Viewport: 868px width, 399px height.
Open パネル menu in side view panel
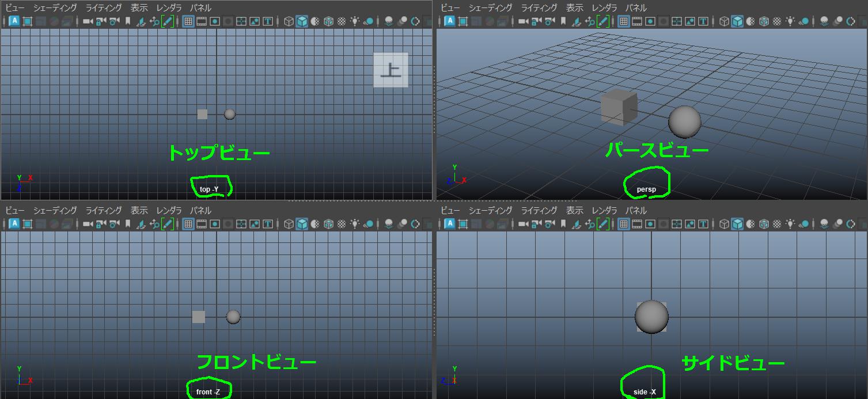636,210
